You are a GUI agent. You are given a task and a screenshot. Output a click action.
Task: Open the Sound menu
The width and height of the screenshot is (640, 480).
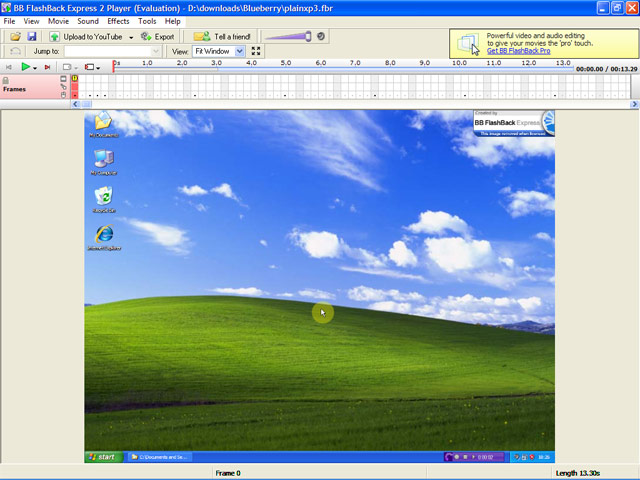click(x=88, y=21)
